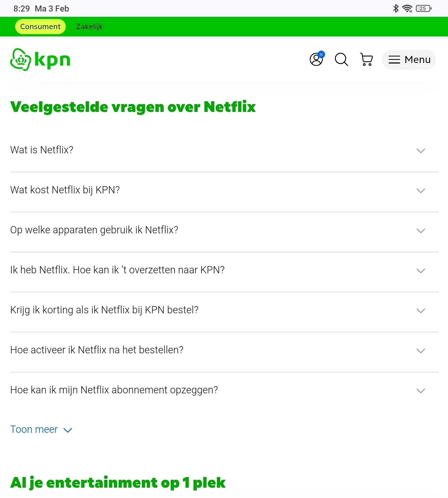
Task: Tap the battery indicator icon
Action: coord(424,8)
